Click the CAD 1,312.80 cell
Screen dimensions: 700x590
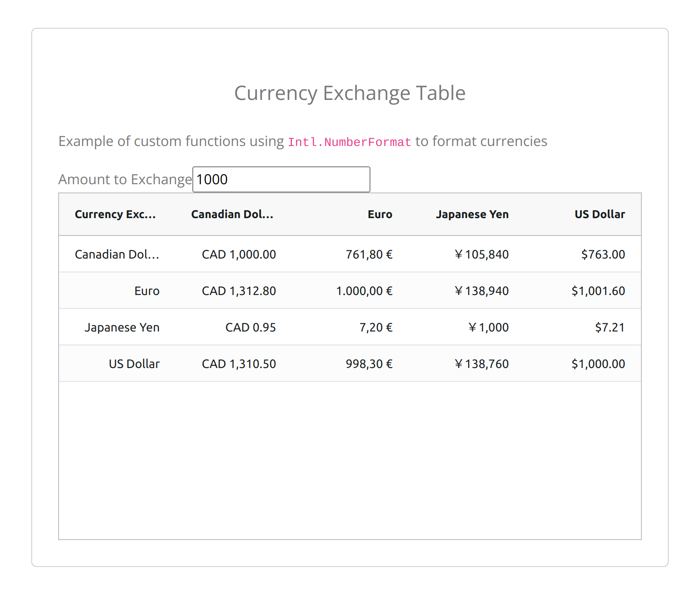point(239,291)
